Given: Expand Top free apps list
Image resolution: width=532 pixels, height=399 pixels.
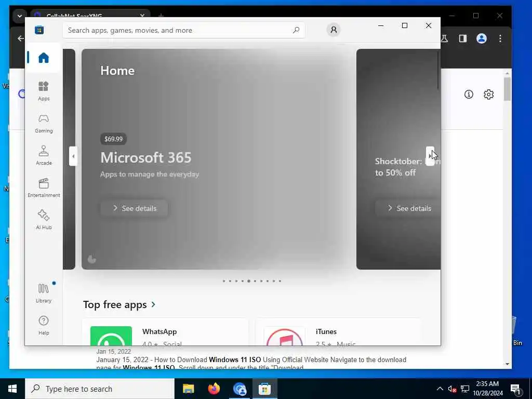Looking at the screenshot, I should pos(119,304).
